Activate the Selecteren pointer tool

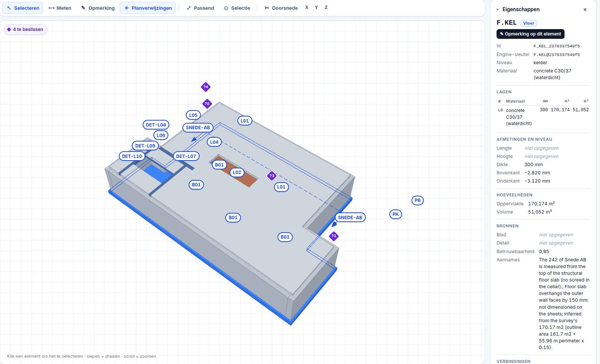pyautogui.click(x=23, y=8)
